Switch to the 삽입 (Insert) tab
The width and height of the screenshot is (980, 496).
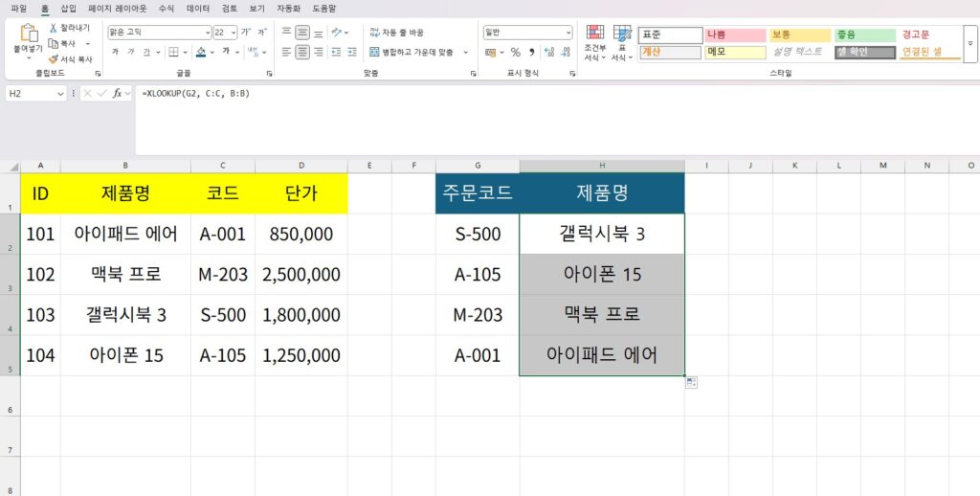[x=69, y=9]
